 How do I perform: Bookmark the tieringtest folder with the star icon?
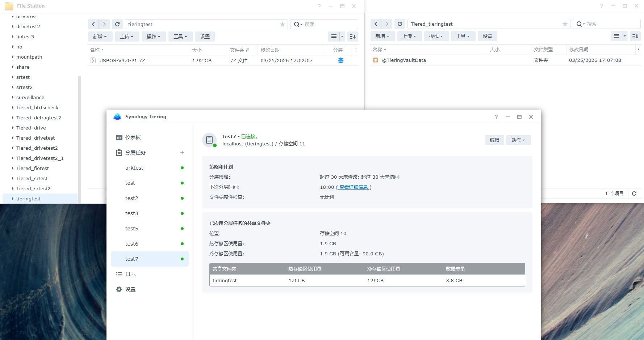[283, 24]
